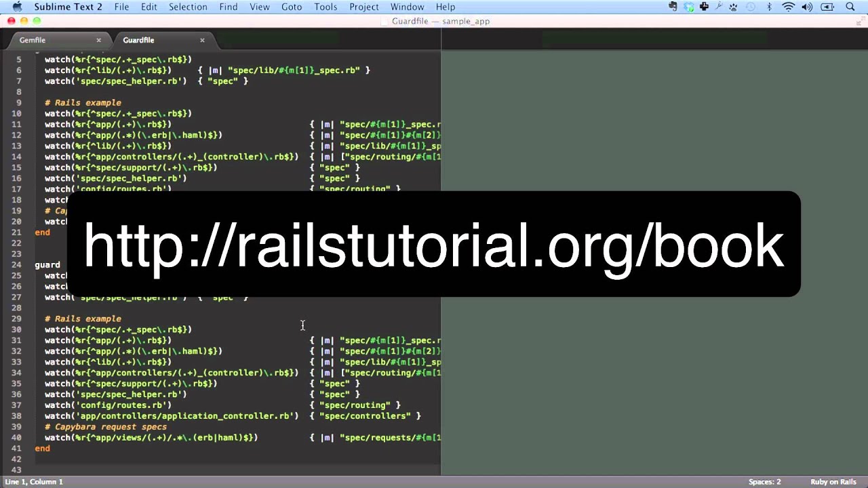Click the Evernote elephant menu bar icon
The width and height of the screenshot is (868, 488).
coord(673,7)
